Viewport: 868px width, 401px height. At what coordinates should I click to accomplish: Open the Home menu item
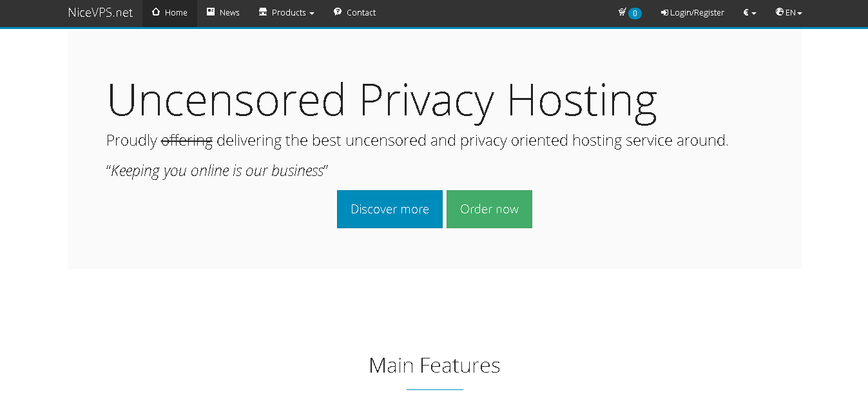click(169, 13)
